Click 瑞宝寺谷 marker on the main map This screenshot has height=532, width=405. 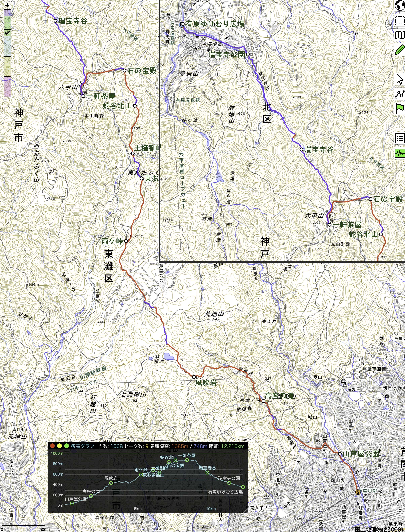click(x=55, y=21)
